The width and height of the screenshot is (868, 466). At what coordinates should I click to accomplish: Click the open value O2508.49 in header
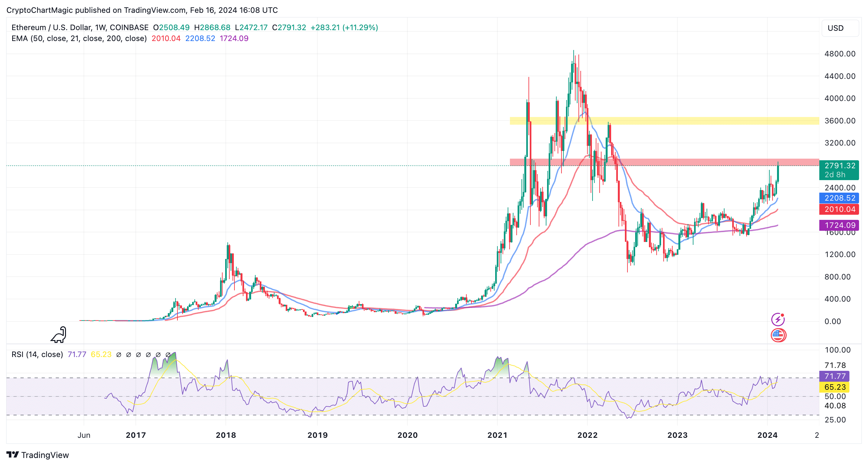[x=171, y=27]
